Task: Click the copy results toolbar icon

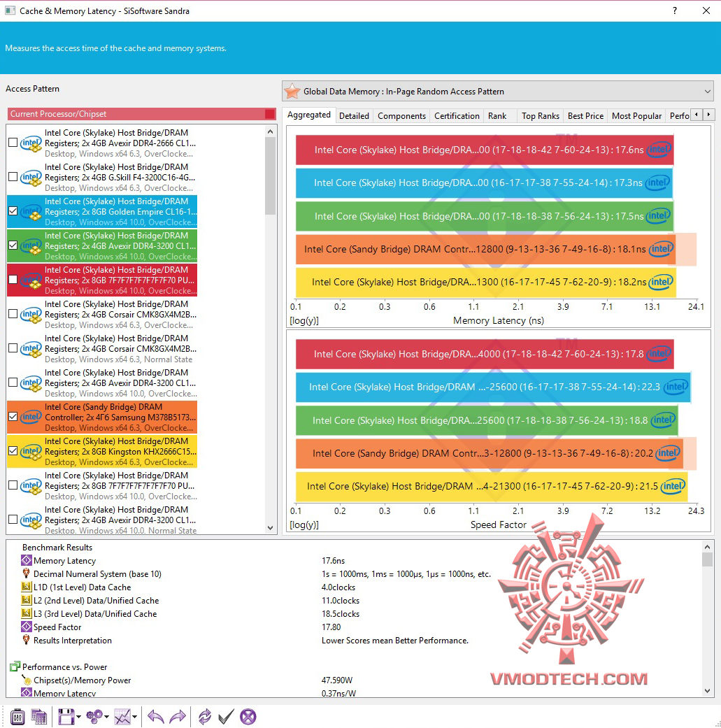Action: [x=39, y=717]
